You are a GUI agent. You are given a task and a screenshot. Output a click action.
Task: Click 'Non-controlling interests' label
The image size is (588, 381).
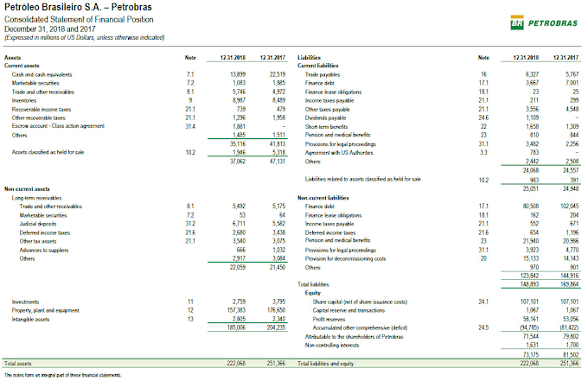tap(332, 346)
